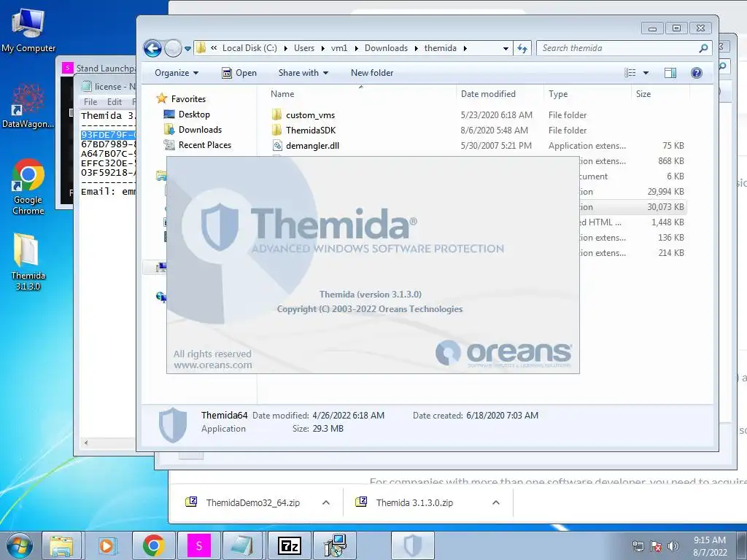Click the volume speaker tray icon

click(673, 546)
